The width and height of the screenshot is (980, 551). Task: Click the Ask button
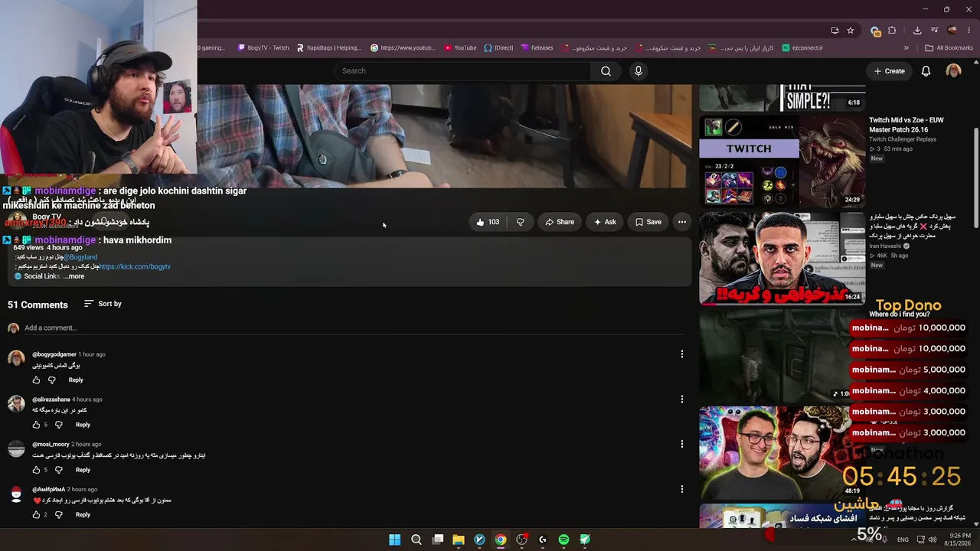click(x=604, y=222)
